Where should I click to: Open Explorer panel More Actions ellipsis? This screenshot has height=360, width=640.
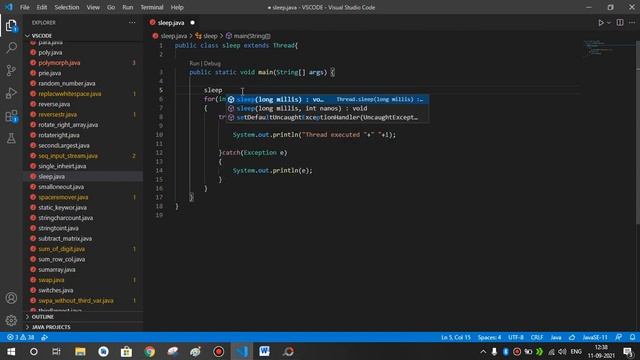(x=132, y=23)
